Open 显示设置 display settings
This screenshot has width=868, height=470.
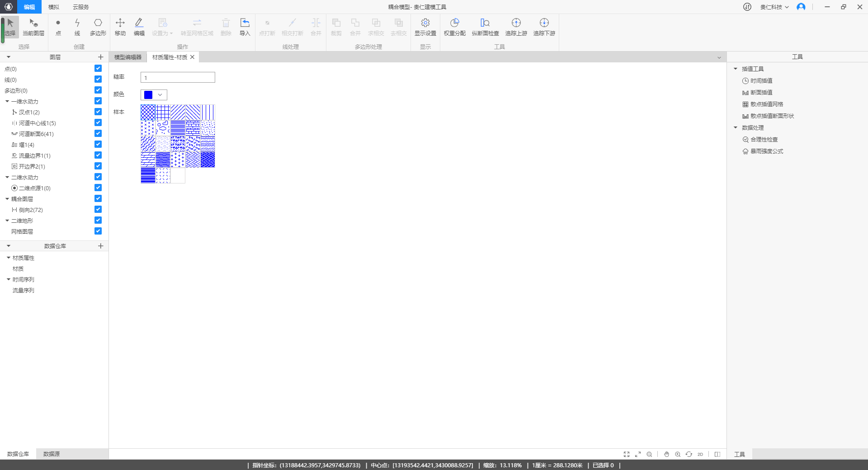(425, 27)
